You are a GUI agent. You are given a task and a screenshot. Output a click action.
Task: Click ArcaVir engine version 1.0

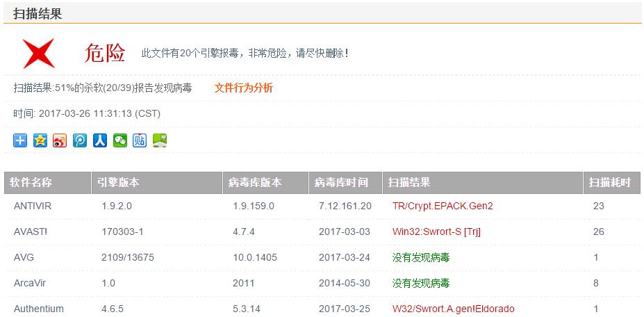108,283
